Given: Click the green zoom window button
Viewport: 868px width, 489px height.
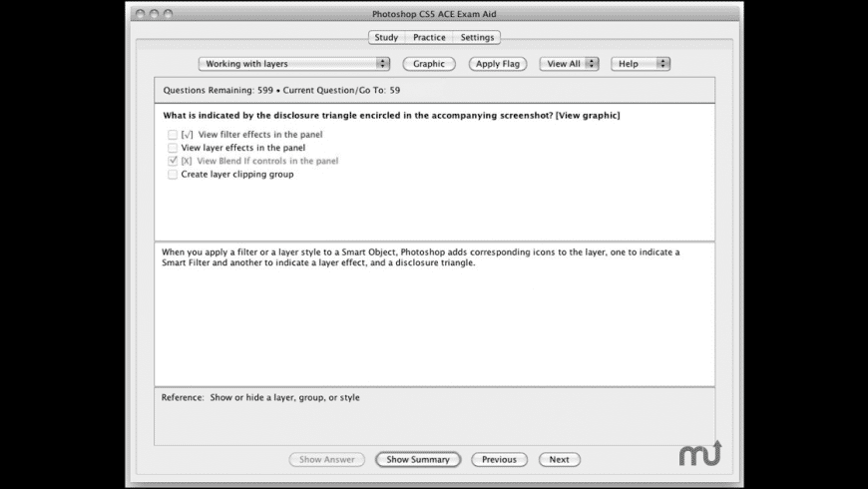Looking at the screenshot, I should tap(168, 14).
